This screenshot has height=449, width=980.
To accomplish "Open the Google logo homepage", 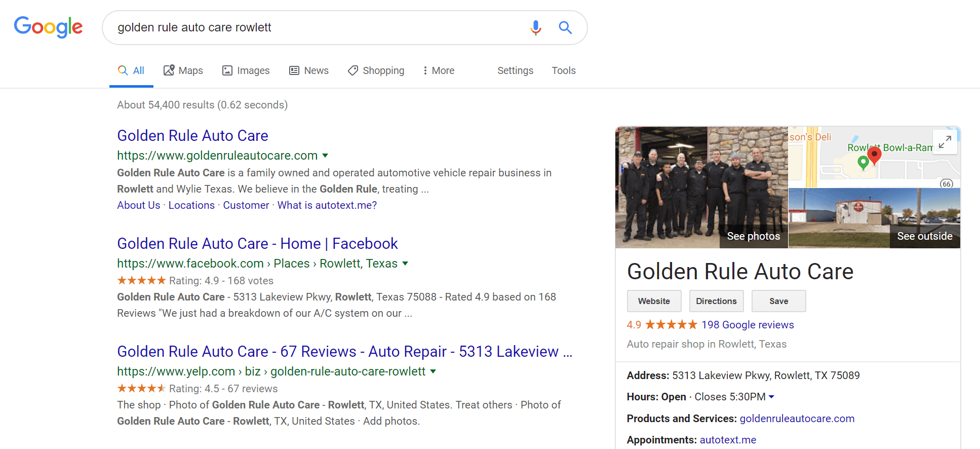I will tap(48, 27).
